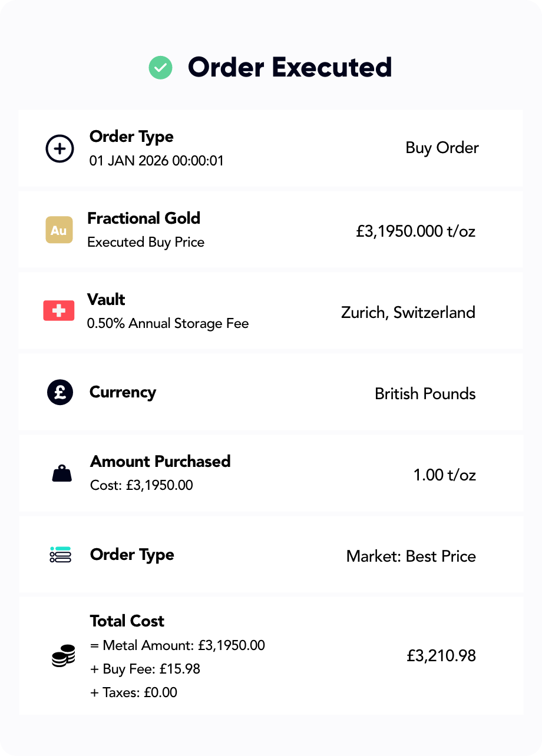Click the green checkmark success icon

point(160,68)
